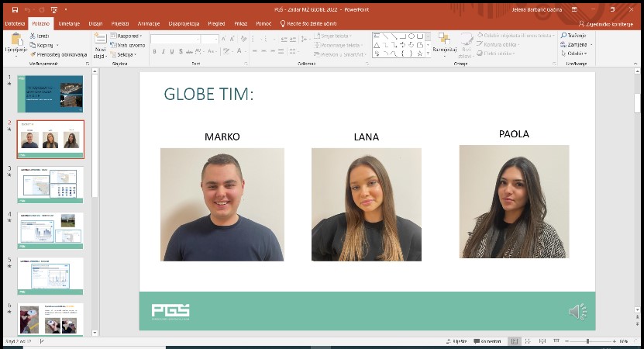Adjust the zoom slider in status bar

pyautogui.click(x=587, y=341)
